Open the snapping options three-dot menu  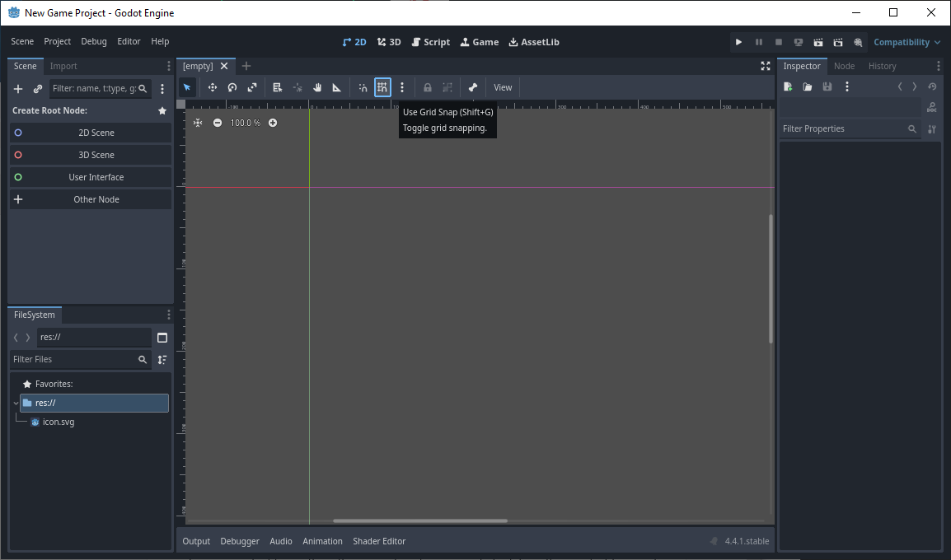click(x=402, y=87)
